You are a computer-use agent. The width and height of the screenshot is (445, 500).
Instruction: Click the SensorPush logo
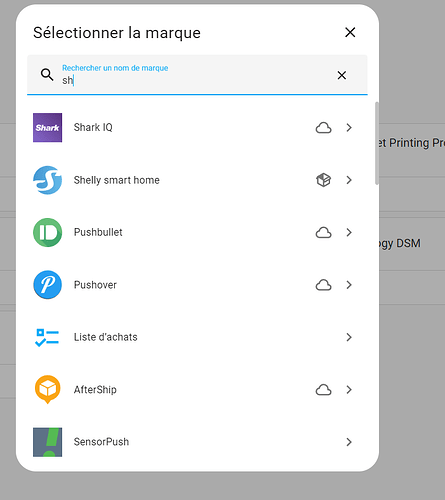click(47, 442)
